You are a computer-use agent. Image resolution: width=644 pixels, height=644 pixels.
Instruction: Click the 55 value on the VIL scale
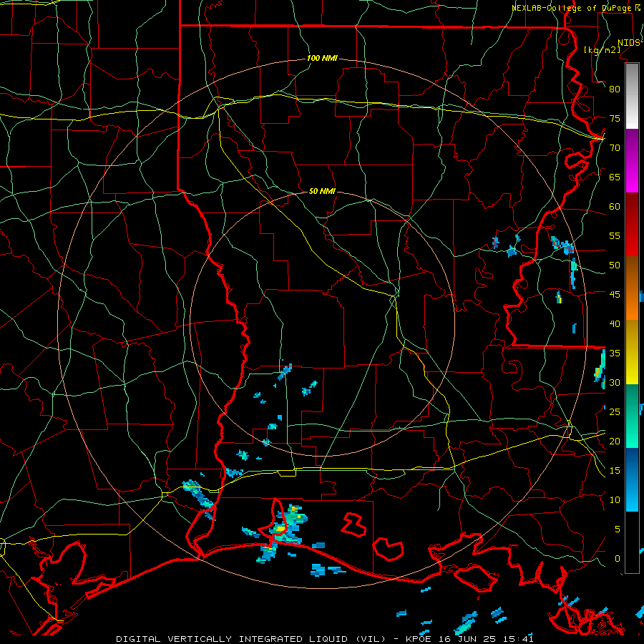615,235
